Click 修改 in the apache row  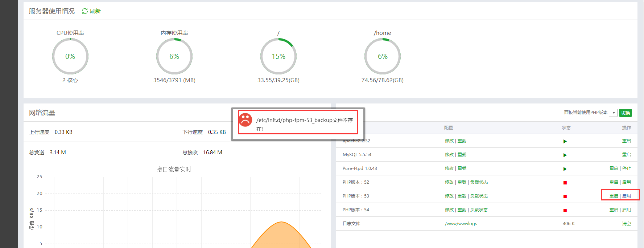point(449,141)
